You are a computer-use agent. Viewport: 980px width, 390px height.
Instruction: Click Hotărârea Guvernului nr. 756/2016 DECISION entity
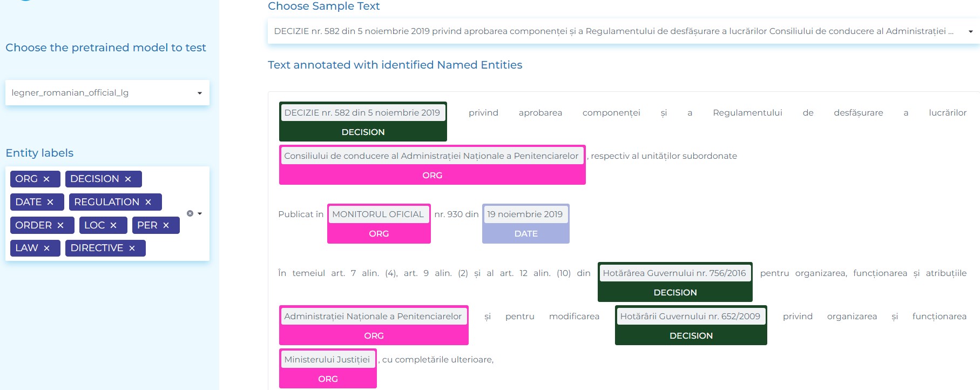pyautogui.click(x=675, y=282)
